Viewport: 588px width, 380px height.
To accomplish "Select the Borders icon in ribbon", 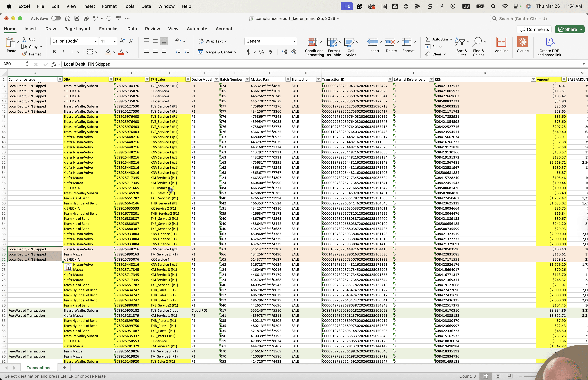I will pos(90,52).
